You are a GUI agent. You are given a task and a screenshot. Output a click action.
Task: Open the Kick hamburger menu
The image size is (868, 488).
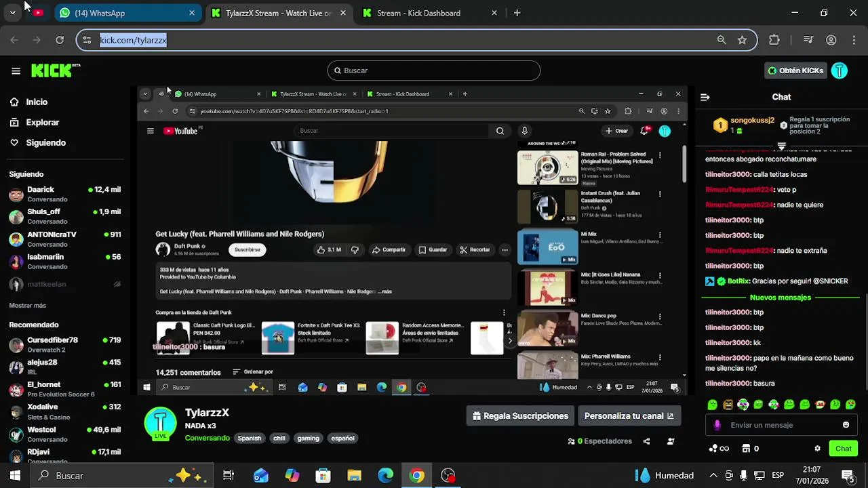point(16,70)
